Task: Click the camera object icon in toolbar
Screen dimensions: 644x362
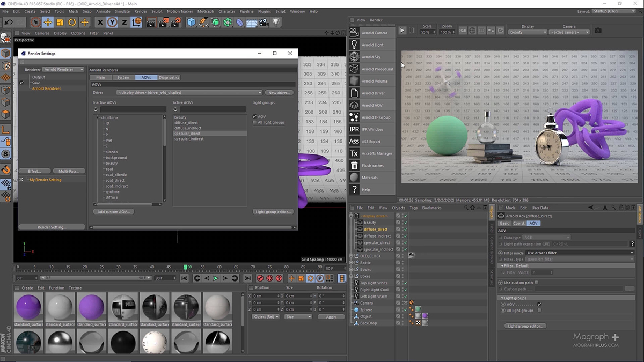Action: [264, 22]
